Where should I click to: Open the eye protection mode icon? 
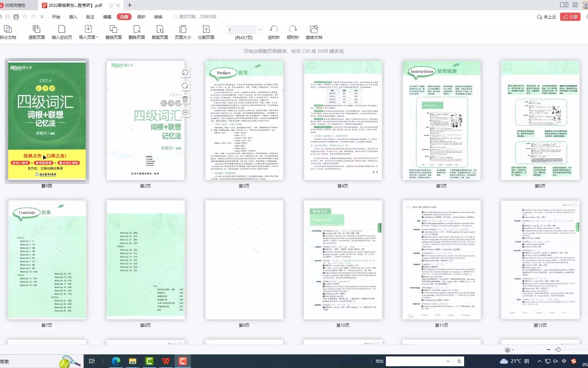tap(507, 350)
